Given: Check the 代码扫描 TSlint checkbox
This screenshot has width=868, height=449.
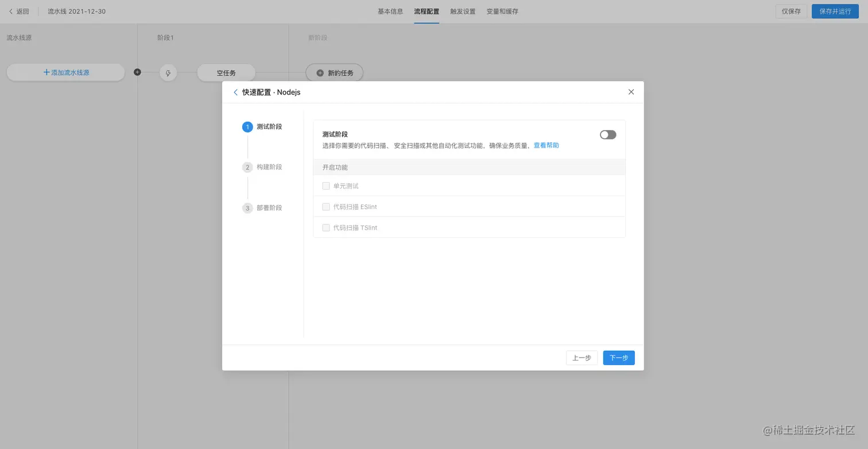Looking at the screenshot, I should click(x=326, y=228).
